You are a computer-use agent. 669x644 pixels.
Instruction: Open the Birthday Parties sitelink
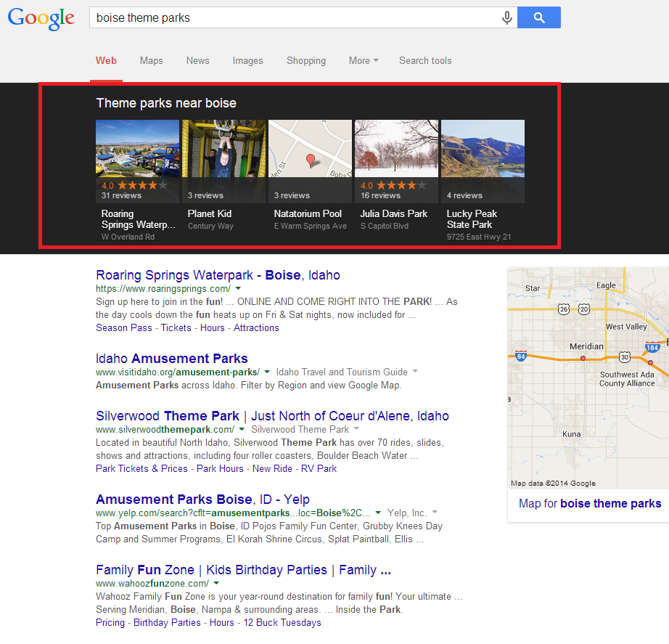coord(167,623)
